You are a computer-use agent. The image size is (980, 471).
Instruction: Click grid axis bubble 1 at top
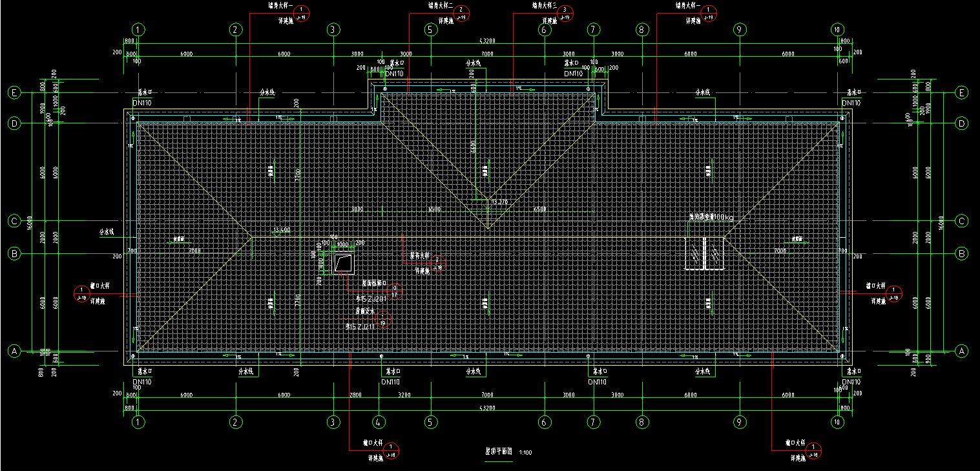tap(138, 29)
